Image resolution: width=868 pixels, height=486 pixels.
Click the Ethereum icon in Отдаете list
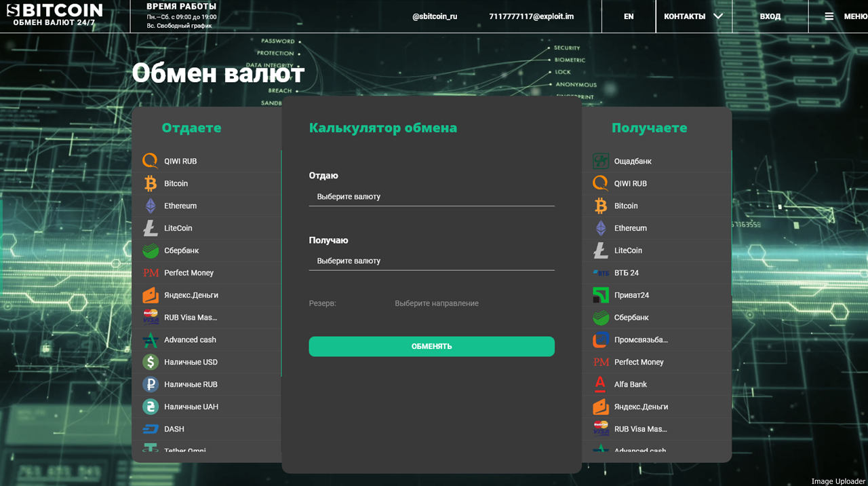coord(151,206)
